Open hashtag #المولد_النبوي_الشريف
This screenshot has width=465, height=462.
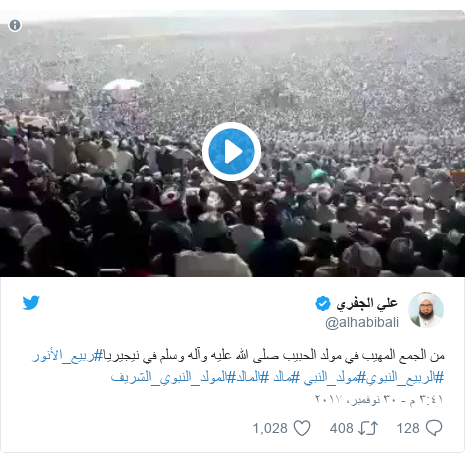168,377
